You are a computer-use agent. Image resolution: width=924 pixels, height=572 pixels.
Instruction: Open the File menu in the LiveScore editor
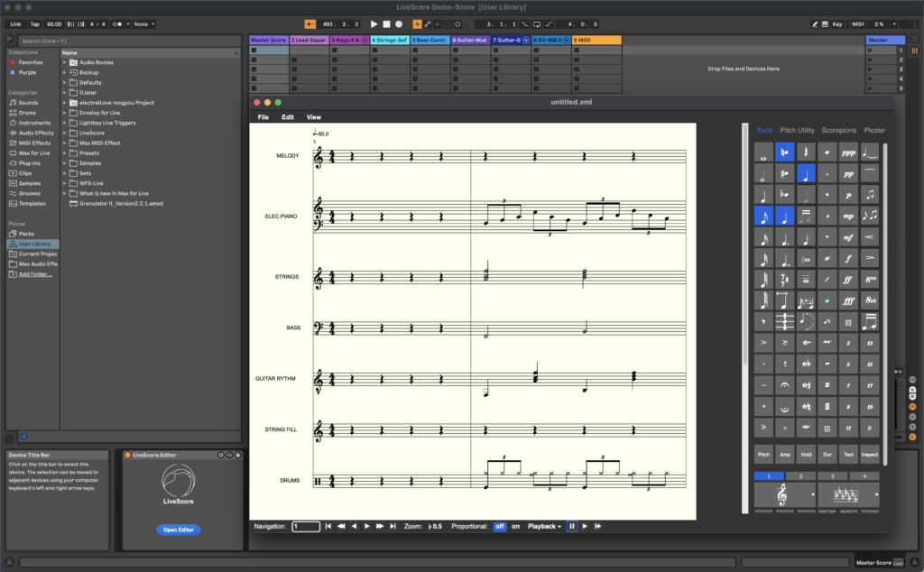click(263, 117)
